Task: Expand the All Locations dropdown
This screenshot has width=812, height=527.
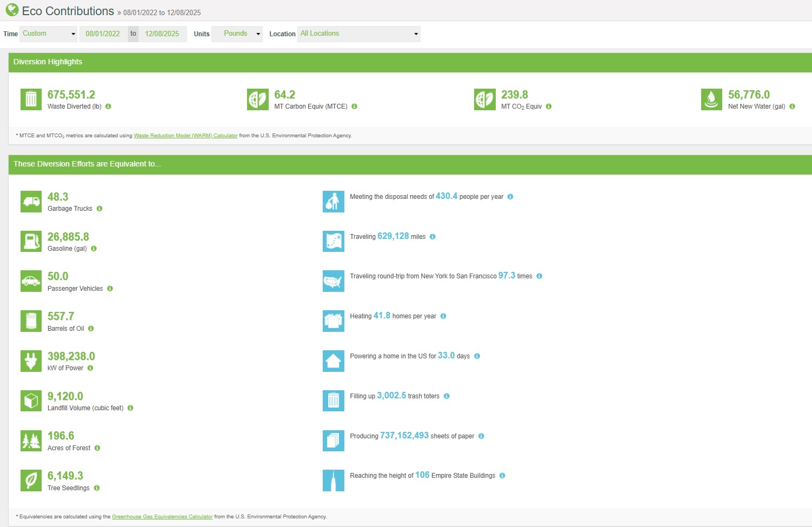Action: 358,34
